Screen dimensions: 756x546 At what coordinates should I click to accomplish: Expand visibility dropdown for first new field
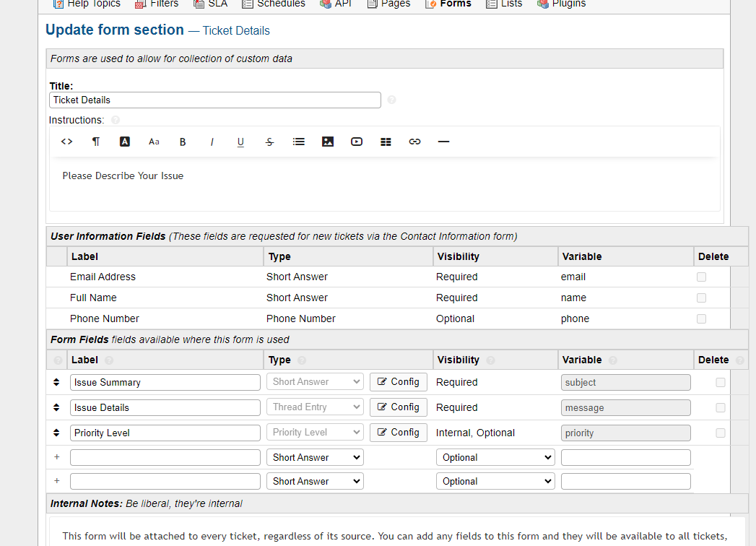[x=495, y=457]
